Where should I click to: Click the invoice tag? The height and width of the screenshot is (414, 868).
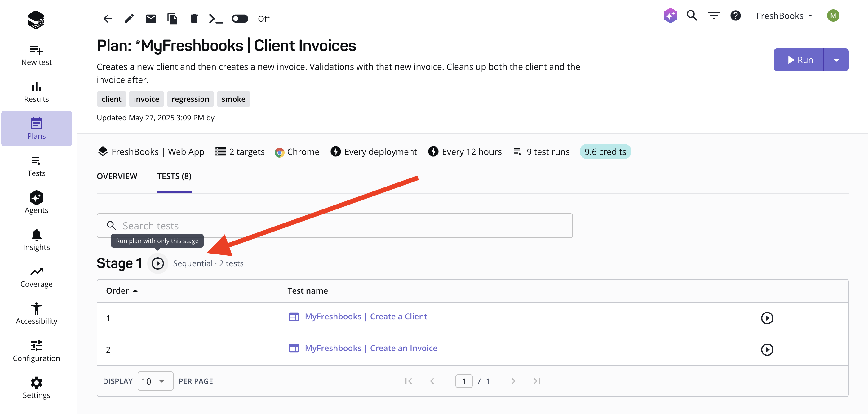pyautogui.click(x=146, y=99)
